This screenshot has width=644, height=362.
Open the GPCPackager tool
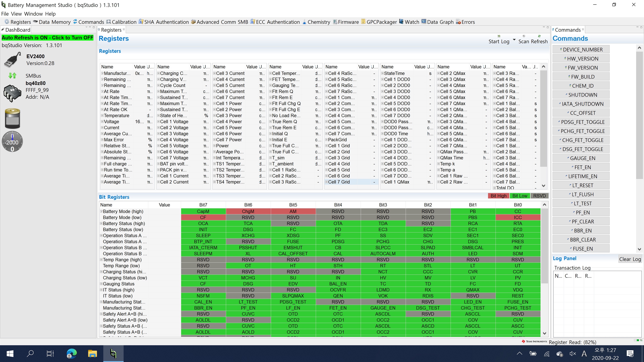click(x=379, y=22)
